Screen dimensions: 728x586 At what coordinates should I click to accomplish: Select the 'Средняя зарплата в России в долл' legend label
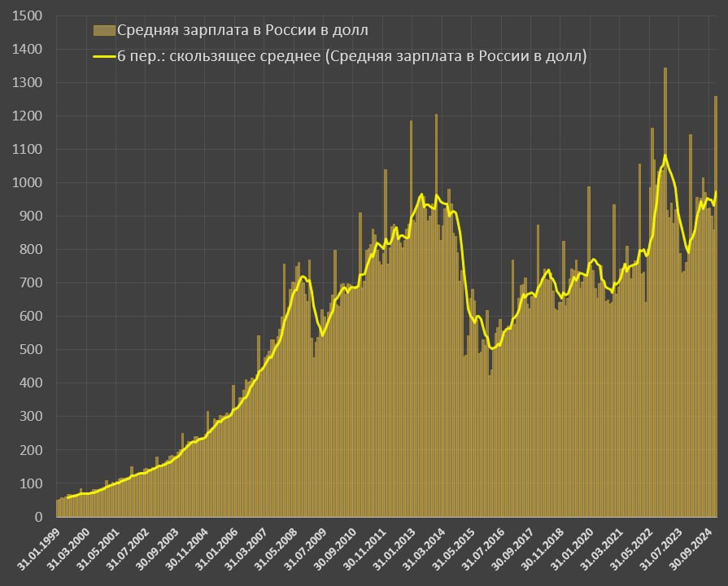click(243, 31)
